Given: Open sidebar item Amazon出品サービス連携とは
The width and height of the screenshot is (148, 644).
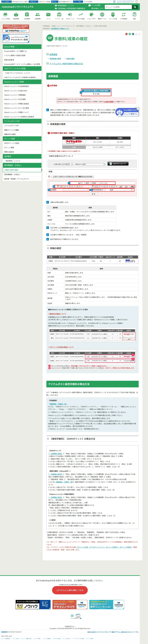Looking at the screenshot, I should coord(22,51).
